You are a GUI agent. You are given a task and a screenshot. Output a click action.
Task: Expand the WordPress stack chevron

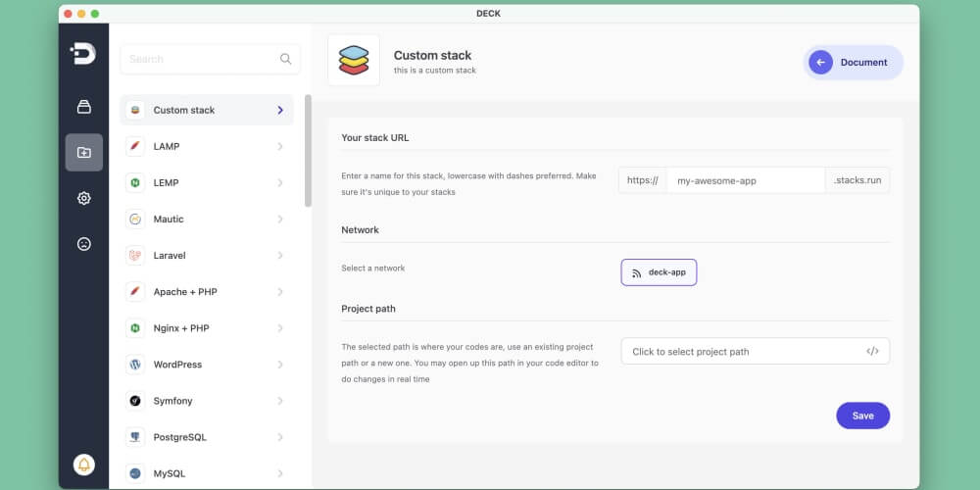[280, 365]
